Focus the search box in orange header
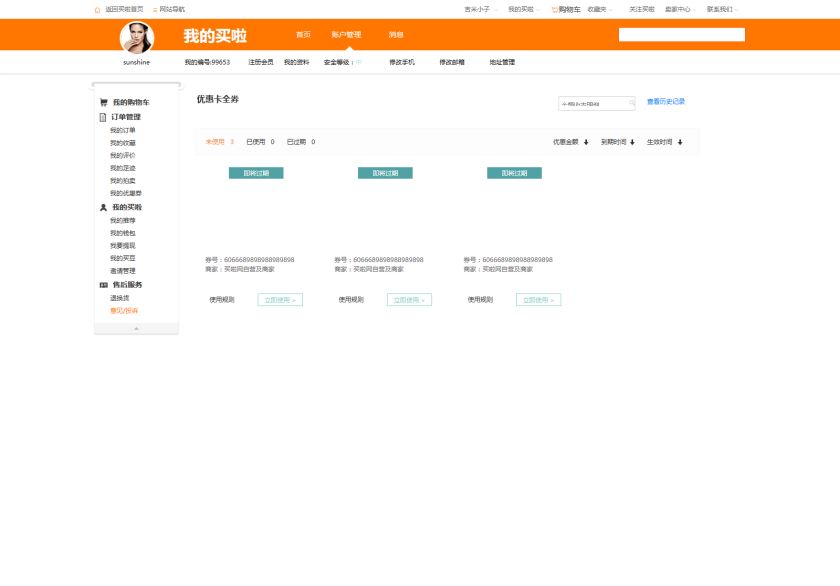Viewport: 840px width, 586px height. click(x=681, y=35)
